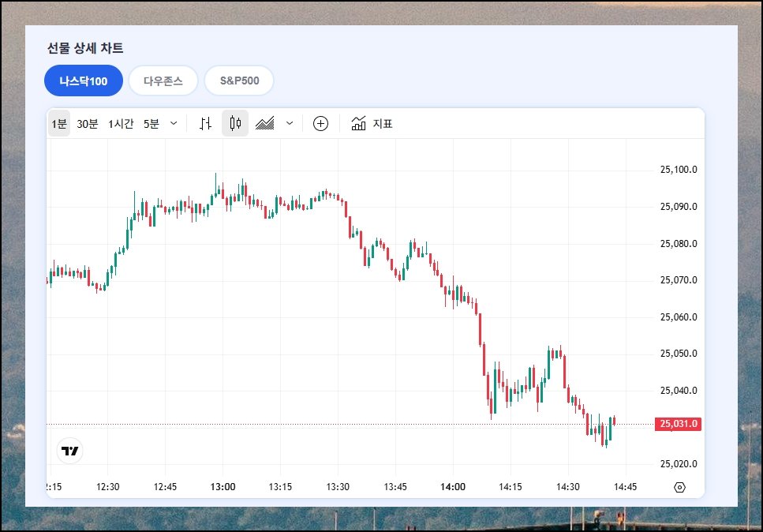Click the 13:30 time axis label
Image resolution: width=763 pixels, height=532 pixels.
338,487
